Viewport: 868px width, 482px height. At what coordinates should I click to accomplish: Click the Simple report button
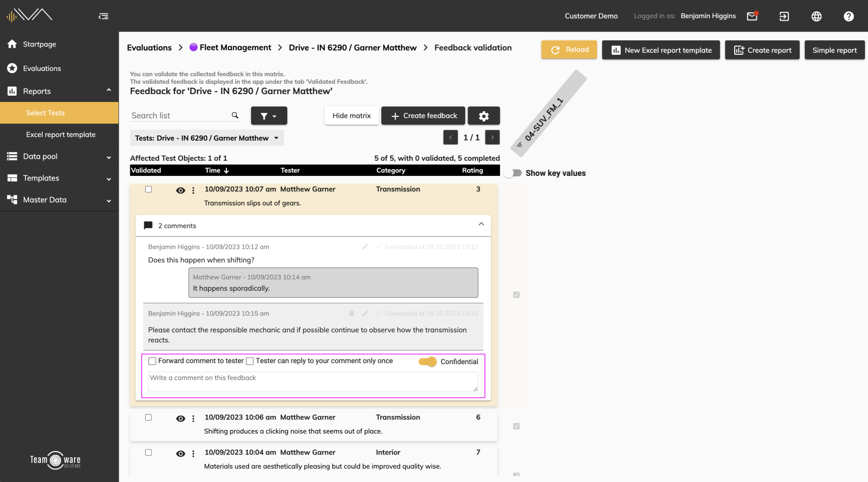click(x=834, y=50)
